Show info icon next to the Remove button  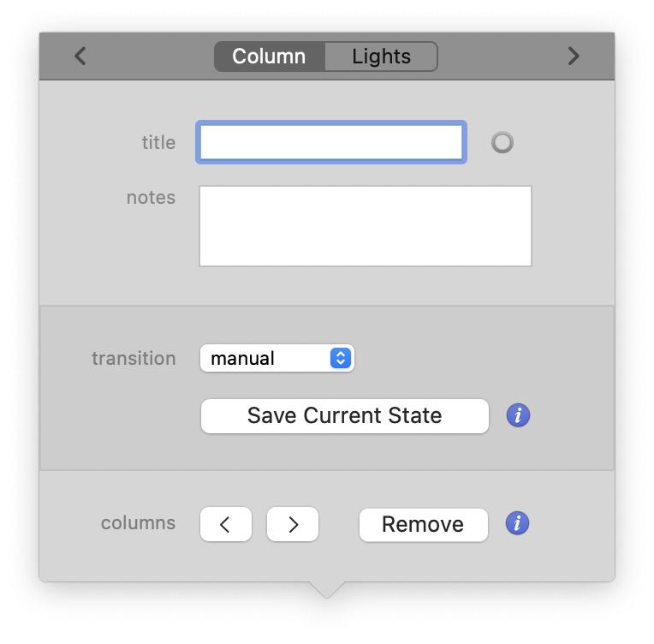tap(518, 523)
